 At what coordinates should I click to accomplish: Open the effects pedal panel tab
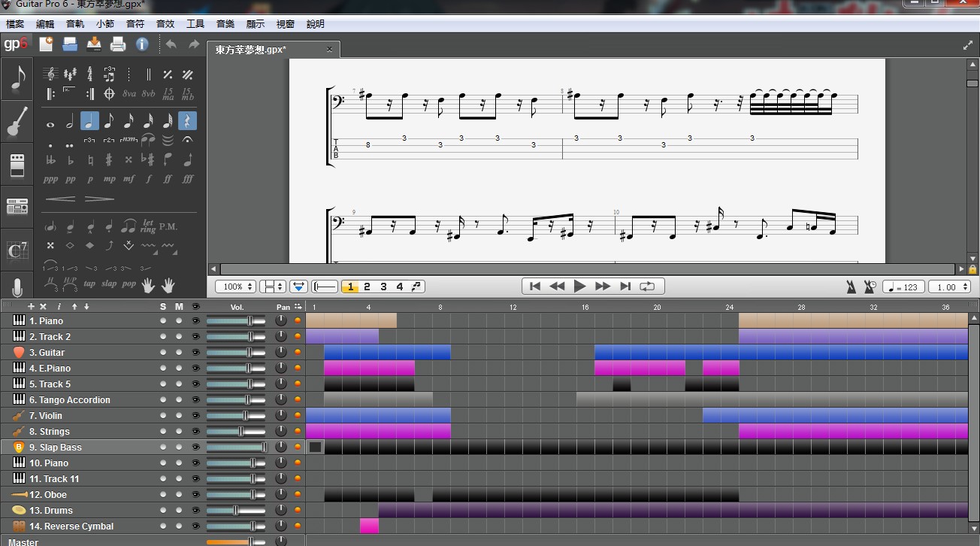17,165
